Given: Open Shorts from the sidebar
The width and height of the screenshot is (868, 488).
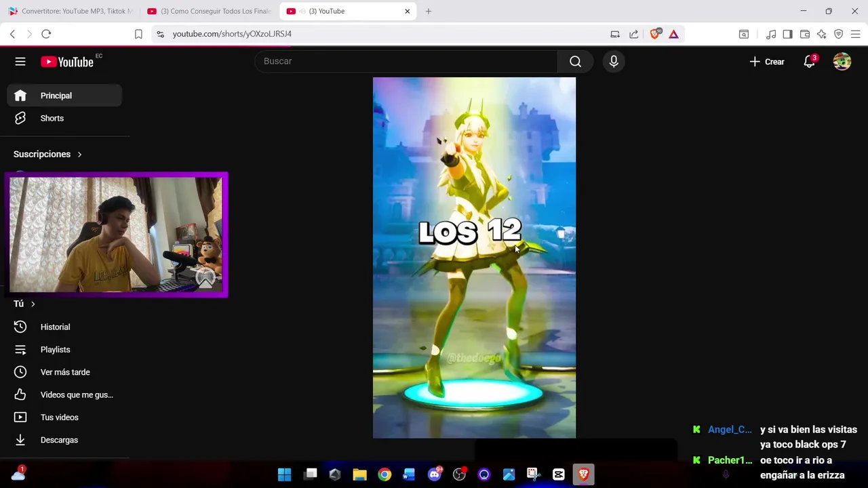Looking at the screenshot, I should (64, 118).
